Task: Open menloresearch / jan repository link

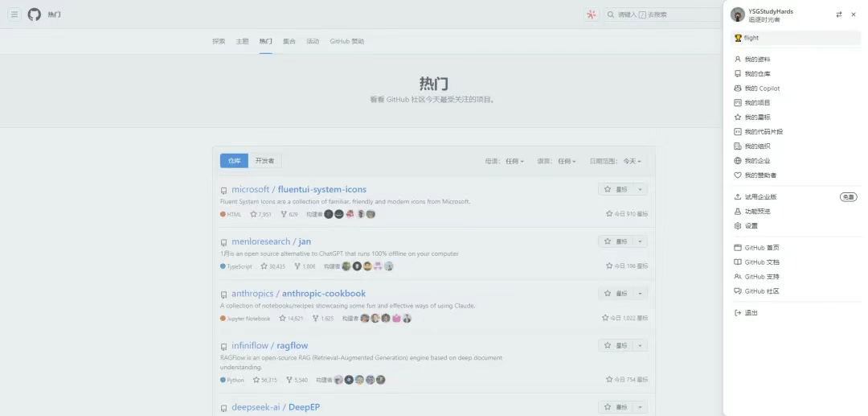Action: pos(272,241)
